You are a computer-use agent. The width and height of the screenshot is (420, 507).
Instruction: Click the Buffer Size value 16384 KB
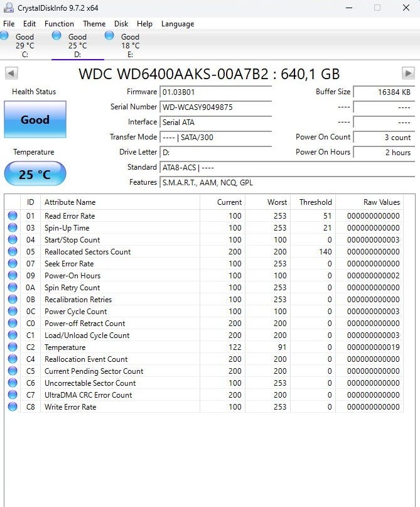pos(384,92)
